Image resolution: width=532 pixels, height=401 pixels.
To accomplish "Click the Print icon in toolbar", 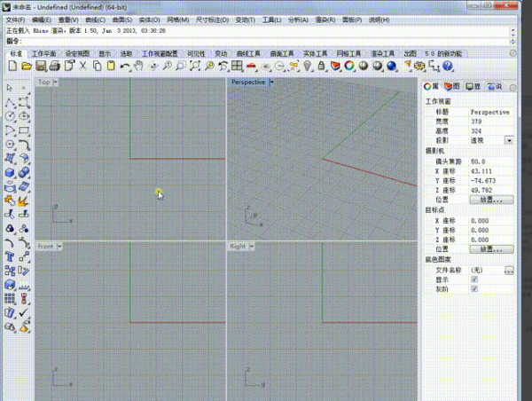I will tap(56, 66).
